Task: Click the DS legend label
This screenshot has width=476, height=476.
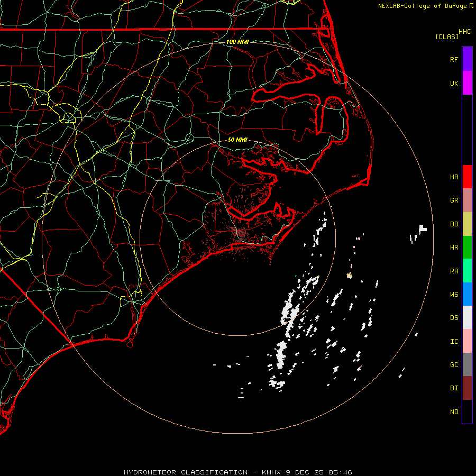Action: 454,318
